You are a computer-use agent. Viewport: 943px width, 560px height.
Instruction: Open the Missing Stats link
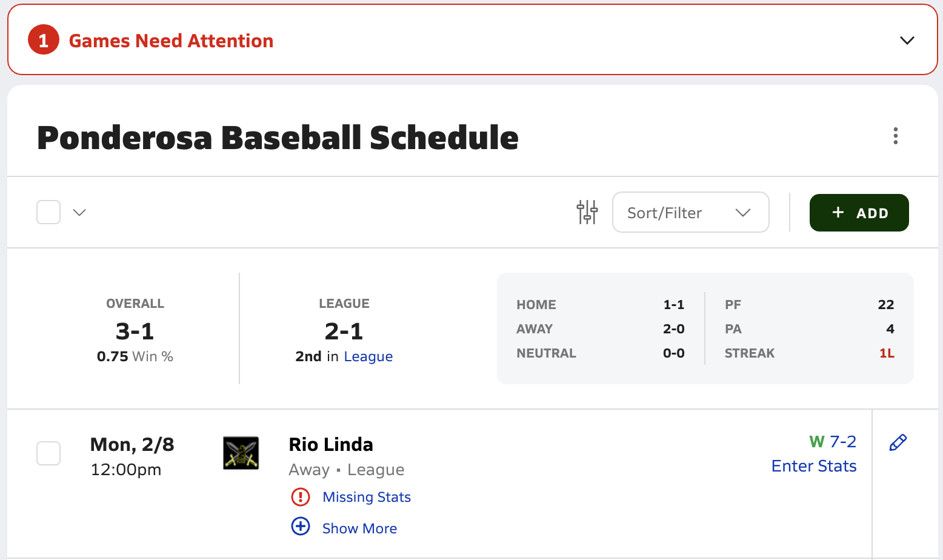coord(367,497)
